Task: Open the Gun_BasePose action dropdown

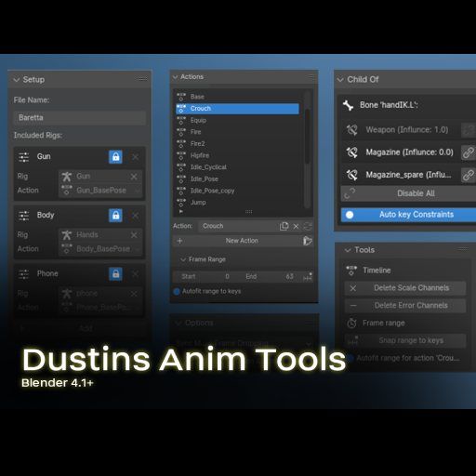Action: pos(100,191)
